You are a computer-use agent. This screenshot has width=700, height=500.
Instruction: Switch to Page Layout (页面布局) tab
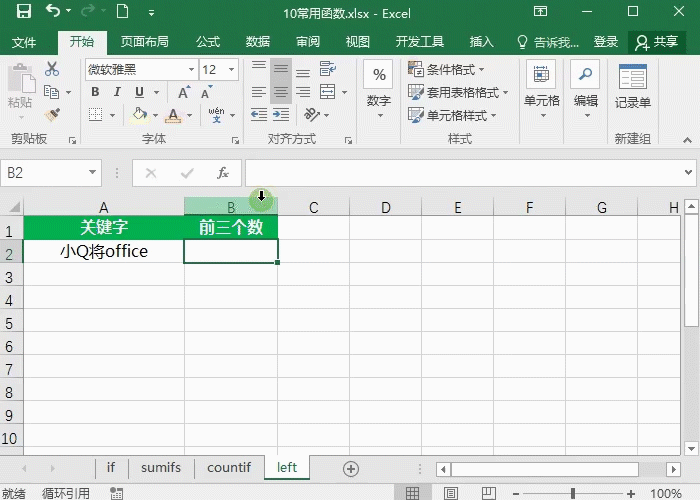click(x=145, y=42)
